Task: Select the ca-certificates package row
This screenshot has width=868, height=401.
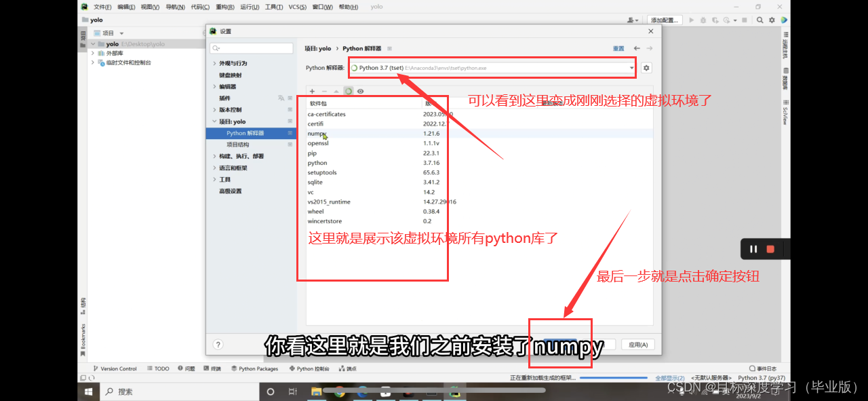Action: (479, 114)
